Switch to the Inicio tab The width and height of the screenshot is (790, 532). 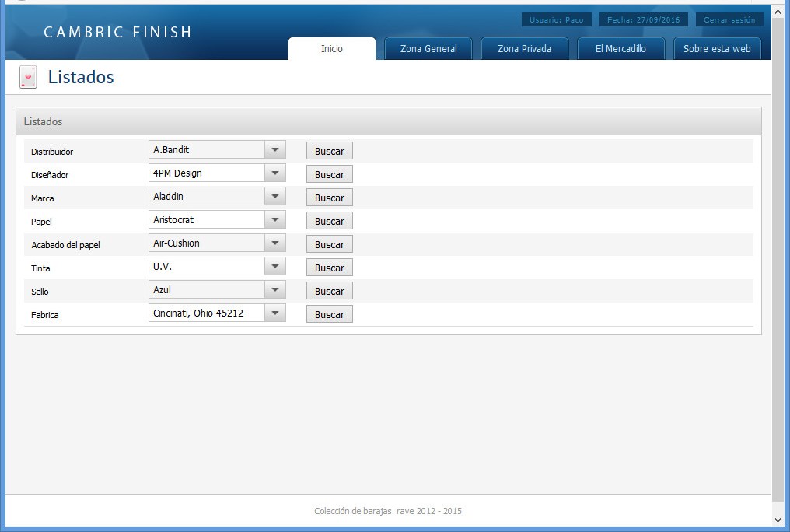tap(332, 48)
